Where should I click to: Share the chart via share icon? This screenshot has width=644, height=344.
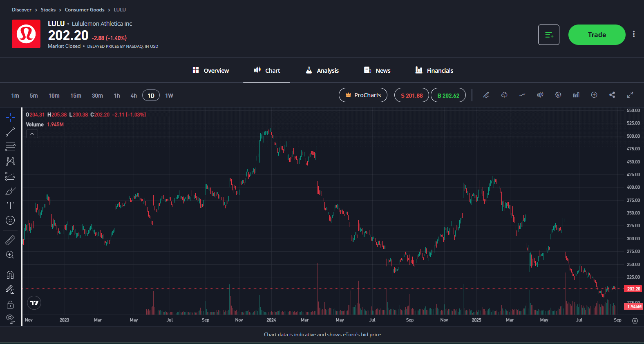tap(612, 95)
